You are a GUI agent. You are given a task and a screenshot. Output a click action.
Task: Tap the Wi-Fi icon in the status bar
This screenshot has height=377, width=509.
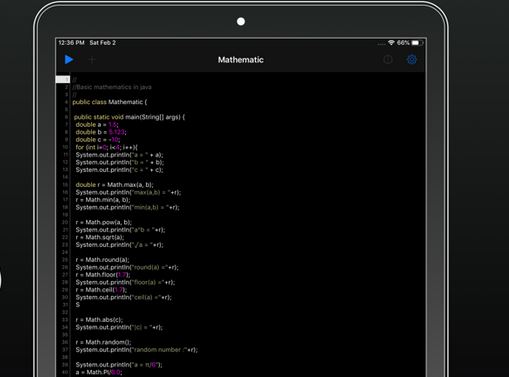[391, 43]
